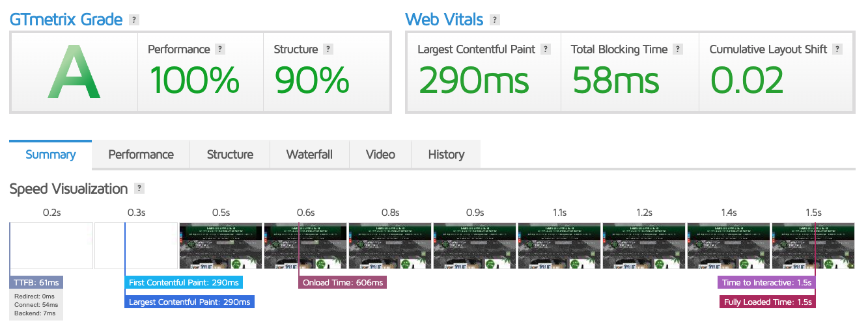Image resolution: width=868 pixels, height=329 pixels.
Task: Click the Onload Time: 606ms marker
Action: (x=343, y=283)
